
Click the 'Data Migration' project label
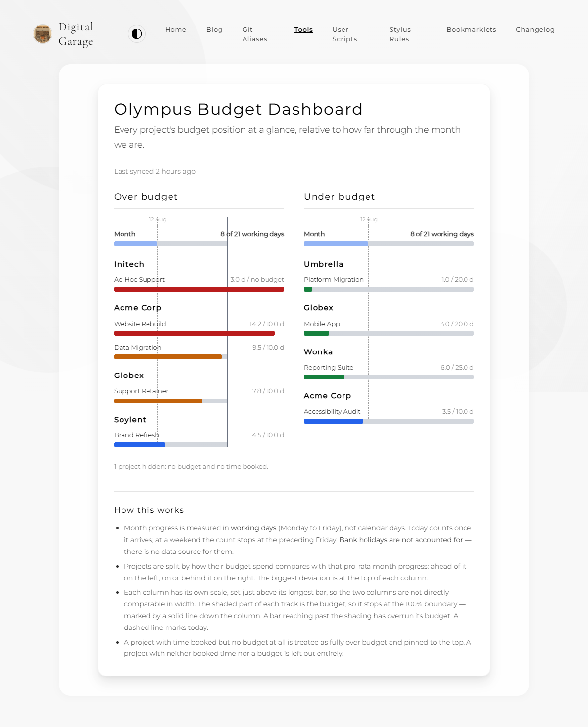[x=138, y=347]
